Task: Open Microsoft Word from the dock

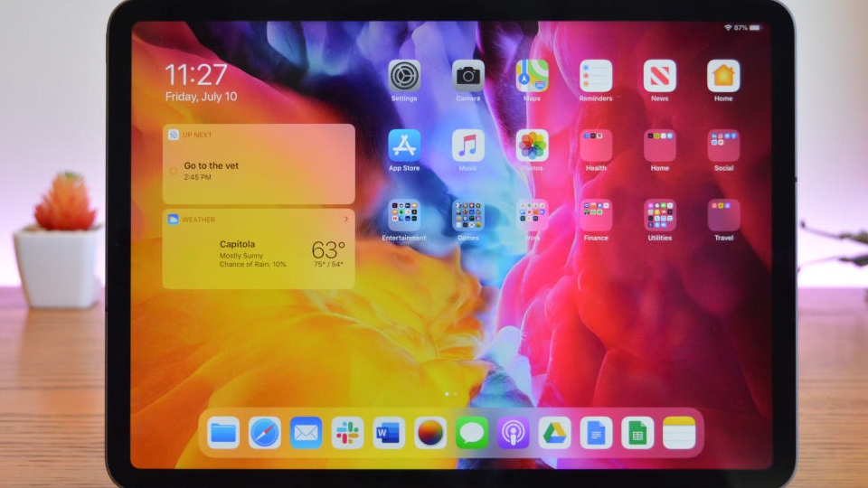Action: pyautogui.click(x=389, y=433)
